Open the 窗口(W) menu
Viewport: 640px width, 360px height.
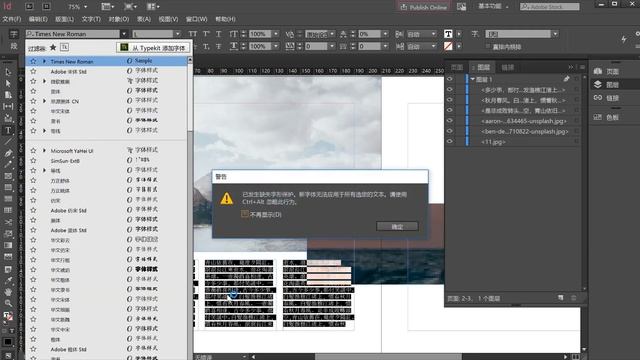pos(196,19)
